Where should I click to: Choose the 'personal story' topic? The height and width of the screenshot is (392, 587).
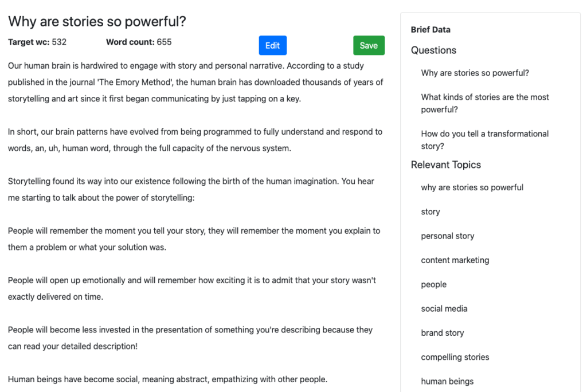click(x=448, y=236)
